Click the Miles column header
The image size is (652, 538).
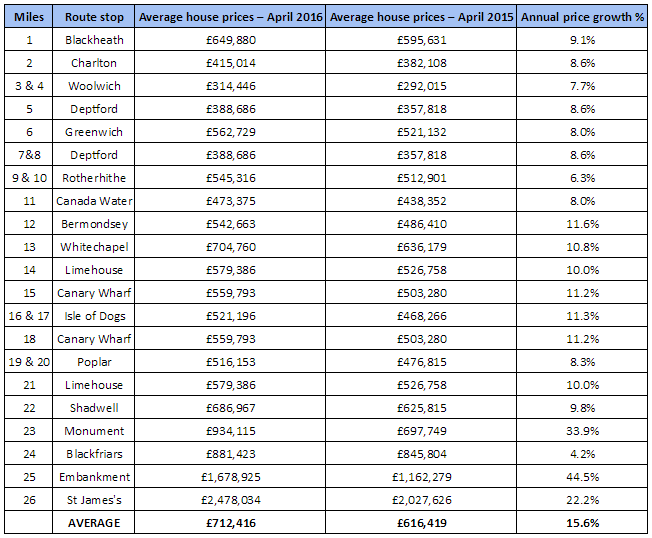point(29,17)
